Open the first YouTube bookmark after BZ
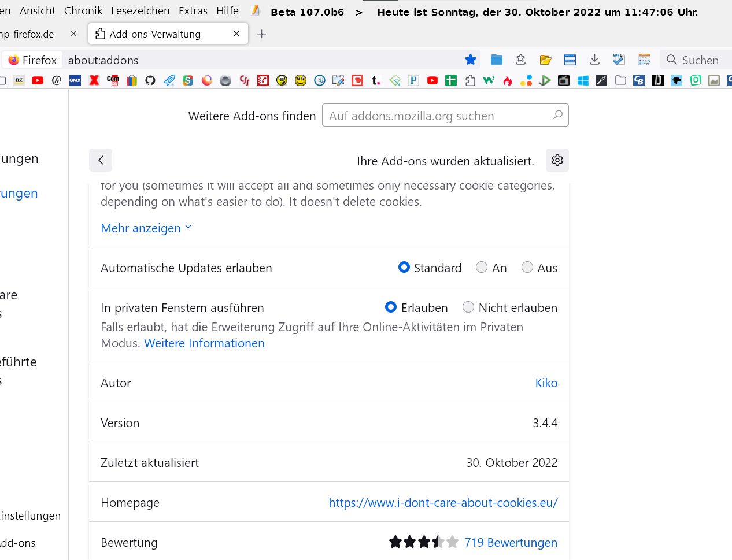This screenshot has height=560, width=732. click(x=38, y=80)
